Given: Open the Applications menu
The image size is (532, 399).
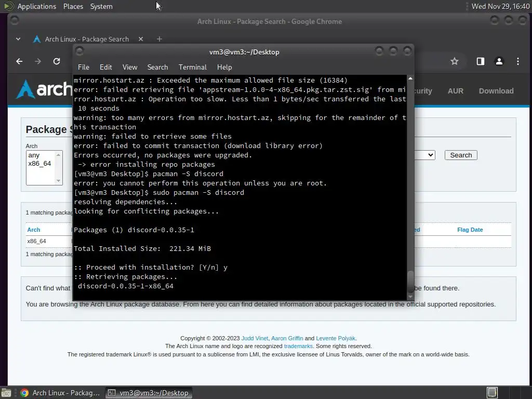Looking at the screenshot, I should pos(37,6).
